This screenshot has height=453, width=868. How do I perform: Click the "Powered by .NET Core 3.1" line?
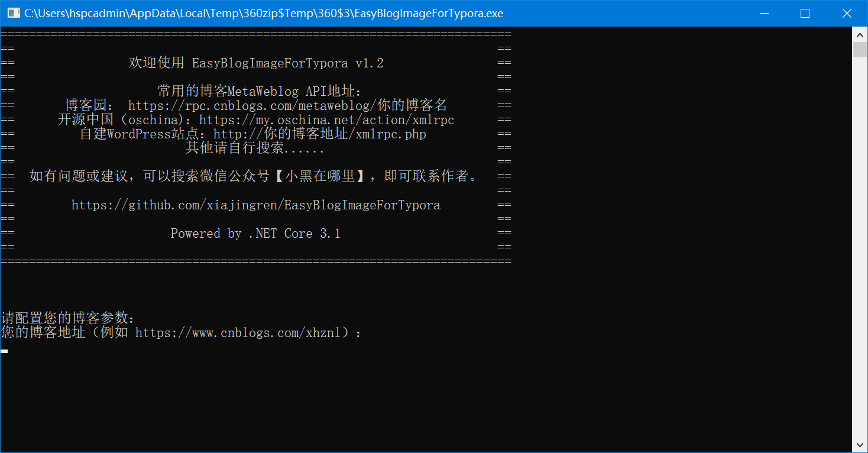[255, 234]
